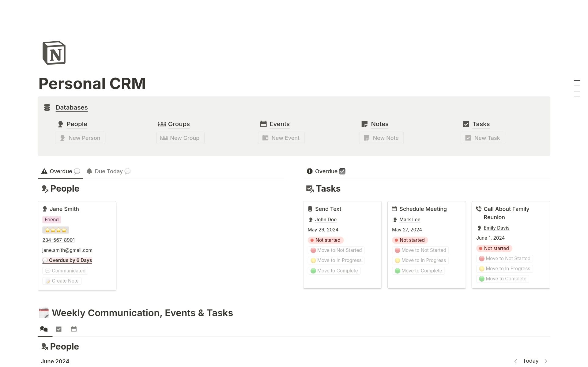
Task: Switch to the Due Today tab
Action: tap(108, 171)
